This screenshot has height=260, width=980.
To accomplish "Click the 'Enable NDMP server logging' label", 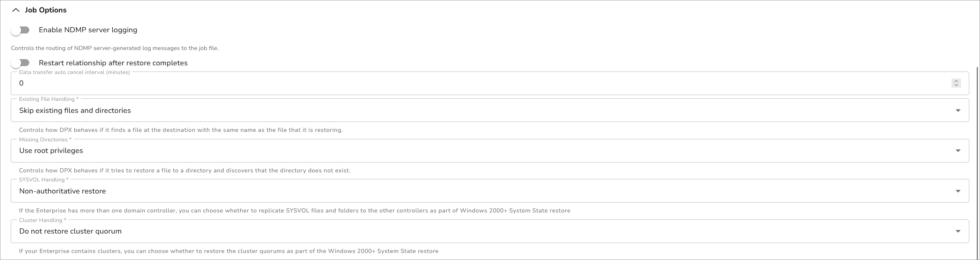I will coord(88,30).
